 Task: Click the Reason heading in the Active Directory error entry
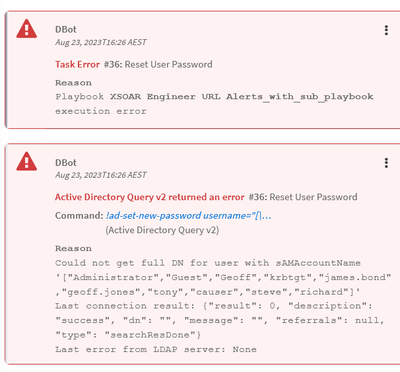tap(73, 248)
